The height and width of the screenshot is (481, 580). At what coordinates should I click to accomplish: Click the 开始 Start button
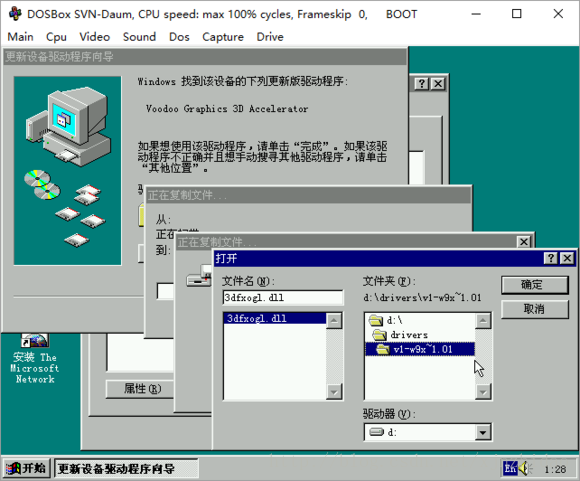click(x=26, y=469)
